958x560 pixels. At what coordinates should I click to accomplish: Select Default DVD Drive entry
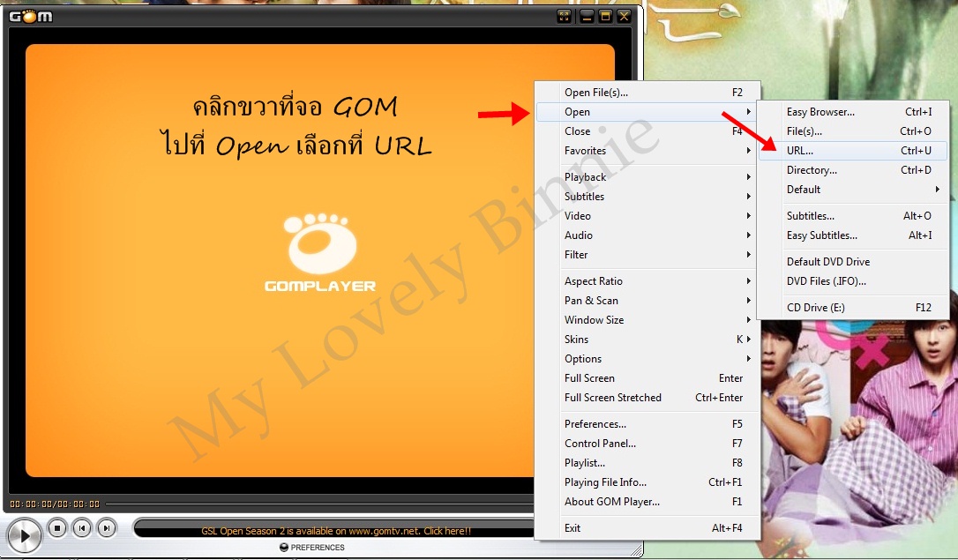click(853, 262)
